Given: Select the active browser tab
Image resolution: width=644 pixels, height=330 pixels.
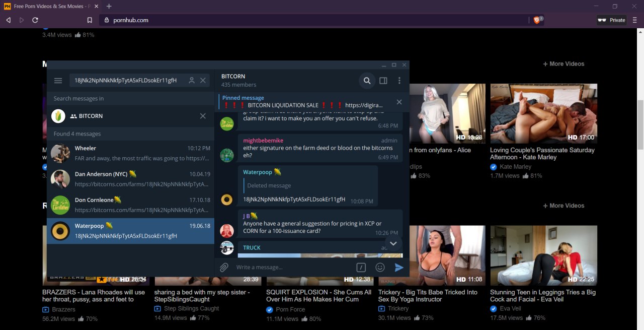Looking at the screenshot, I should point(52,6).
